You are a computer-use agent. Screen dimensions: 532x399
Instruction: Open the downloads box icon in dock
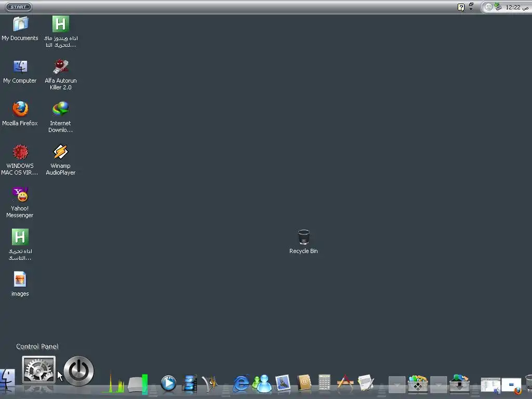(459, 383)
